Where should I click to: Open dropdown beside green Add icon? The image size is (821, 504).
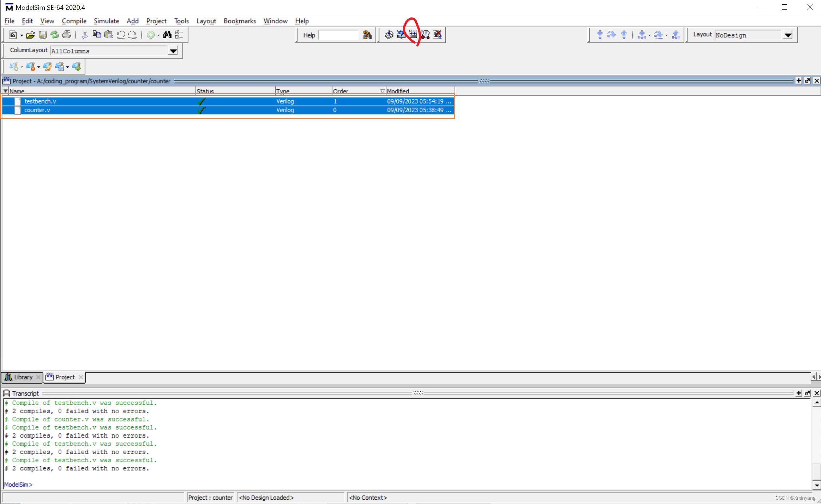pyautogui.click(x=159, y=35)
